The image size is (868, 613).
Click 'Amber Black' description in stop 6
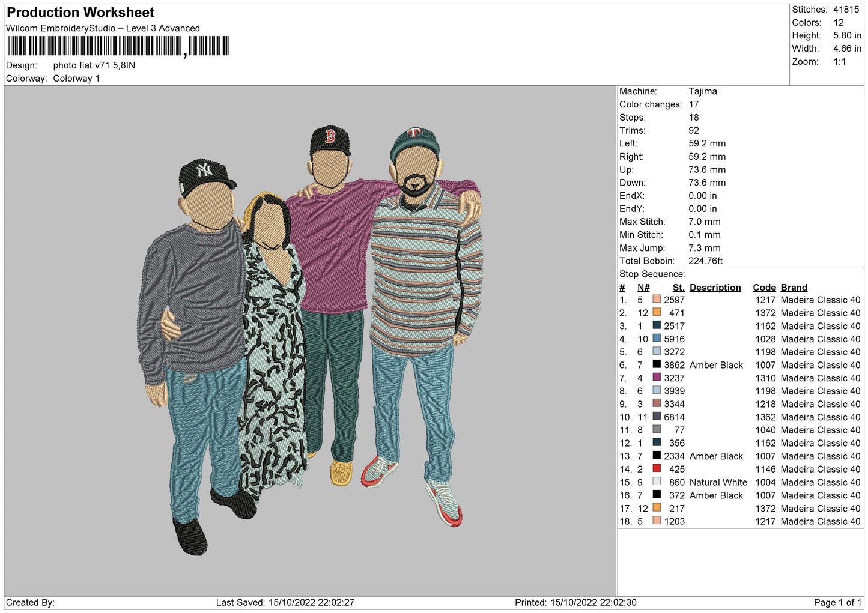pyautogui.click(x=716, y=365)
